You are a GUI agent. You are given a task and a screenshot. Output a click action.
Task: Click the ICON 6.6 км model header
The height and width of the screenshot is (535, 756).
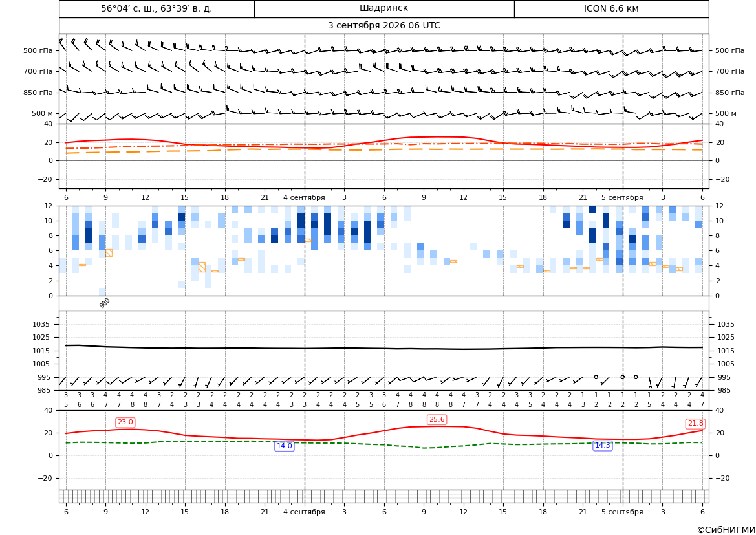click(611, 8)
